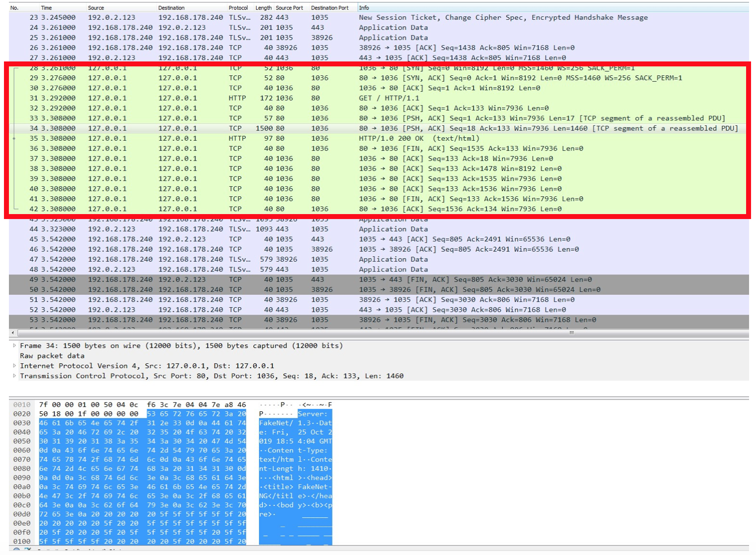Image resolution: width=756 pixels, height=555 pixels.
Task: Sort by the Length column header
Action: [263, 8]
